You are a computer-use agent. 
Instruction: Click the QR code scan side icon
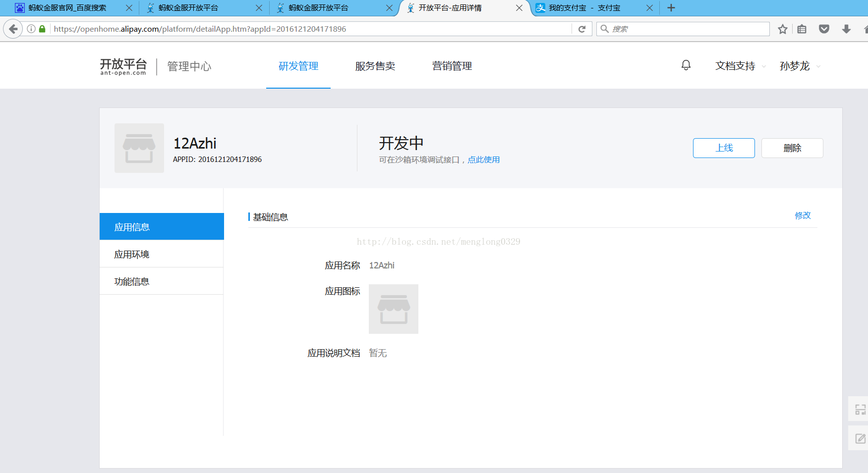(860, 409)
